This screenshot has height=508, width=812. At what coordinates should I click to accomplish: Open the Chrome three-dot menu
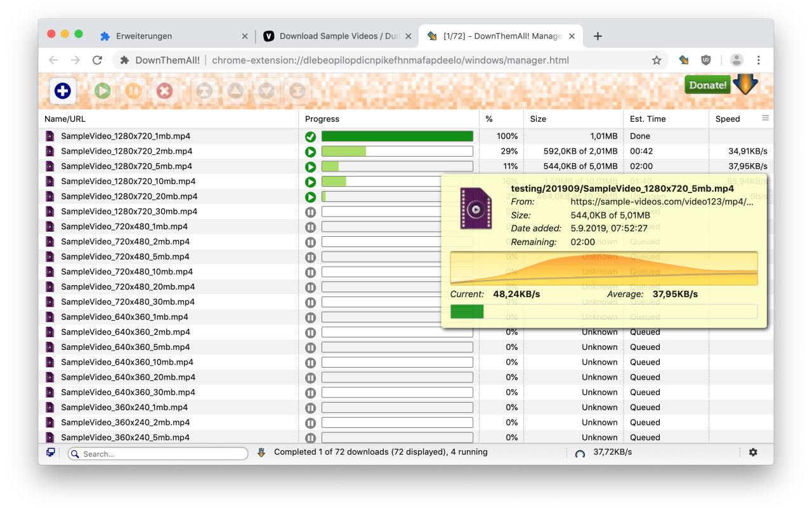coord(759,60)
